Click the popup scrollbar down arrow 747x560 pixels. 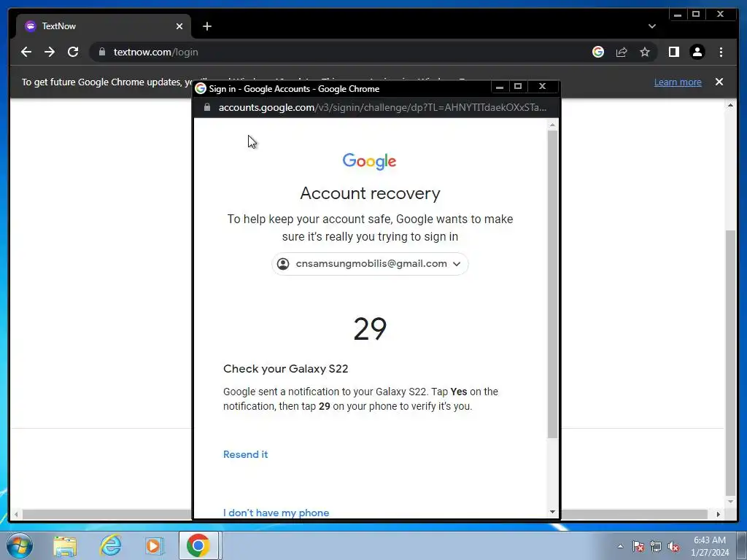click(552, 512)
